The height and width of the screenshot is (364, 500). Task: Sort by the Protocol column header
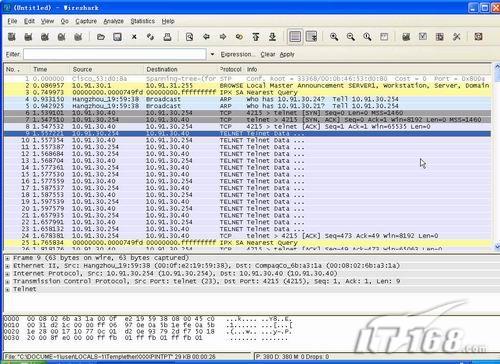click(x=231, y=69)
